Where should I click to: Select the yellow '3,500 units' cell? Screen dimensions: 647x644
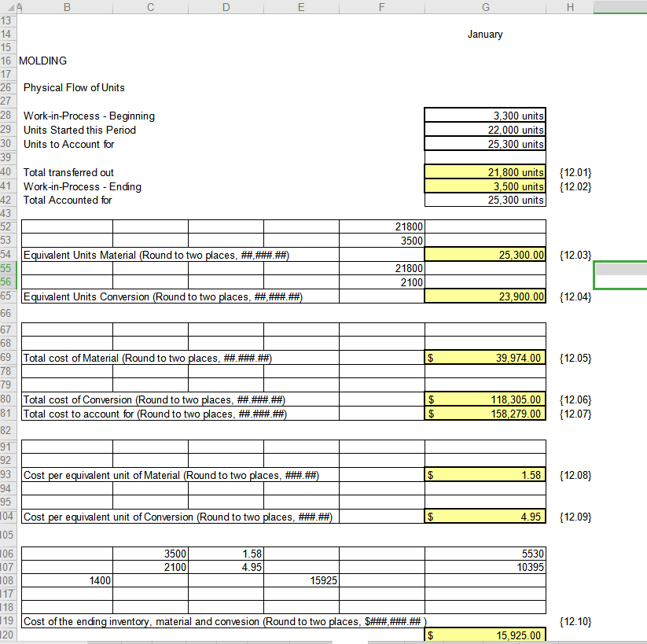click(485, 186)
